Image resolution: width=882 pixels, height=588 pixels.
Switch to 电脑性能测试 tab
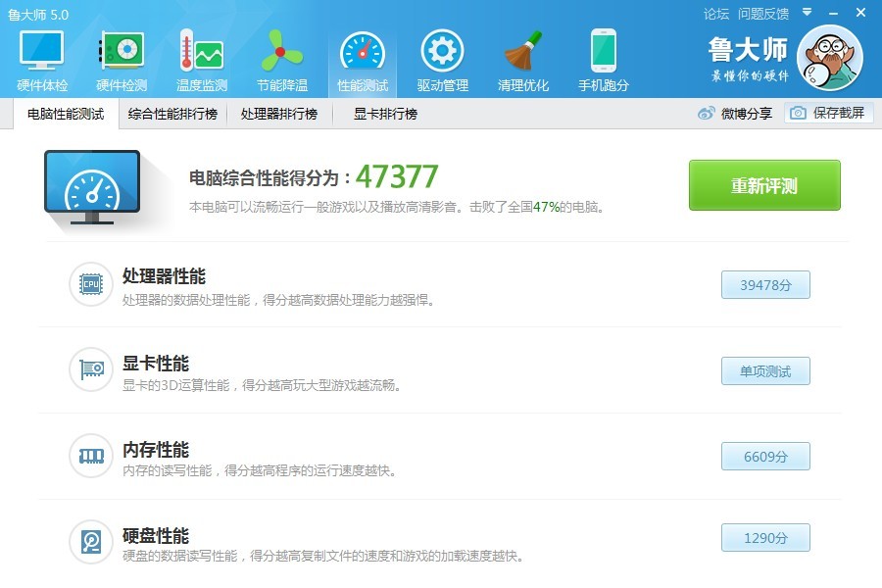pos(66,114)
